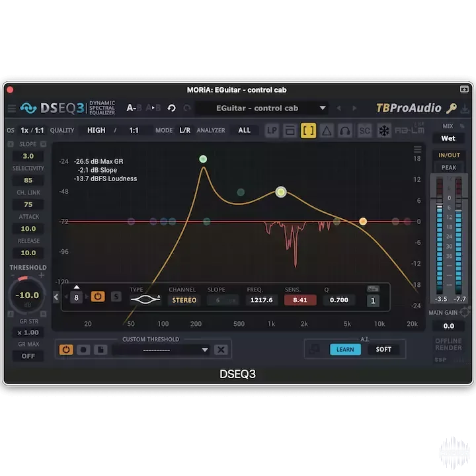This screenshot has height=476, width=476.
Task: Open the QUALITY HIGH selector
Action: (97, 130)
